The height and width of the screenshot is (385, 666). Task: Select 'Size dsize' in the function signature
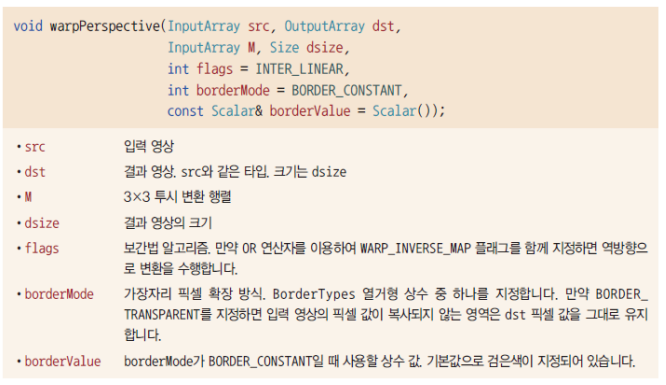[306, 47]
